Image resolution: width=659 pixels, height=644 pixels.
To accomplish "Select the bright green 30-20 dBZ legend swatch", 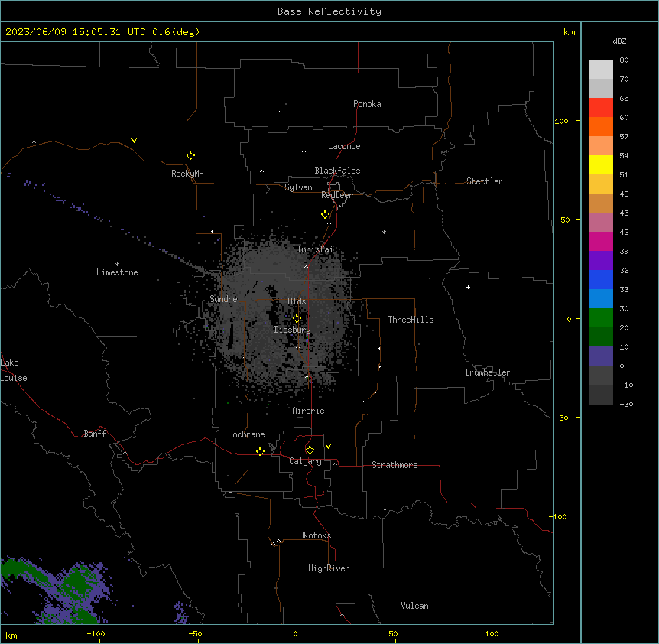I will 601,318.
